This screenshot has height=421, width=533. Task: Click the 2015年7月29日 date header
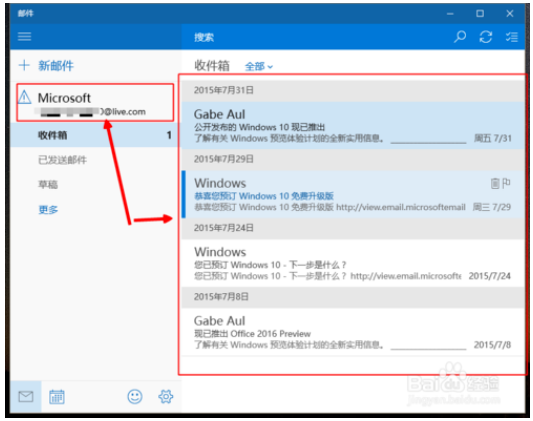point(353,159)
